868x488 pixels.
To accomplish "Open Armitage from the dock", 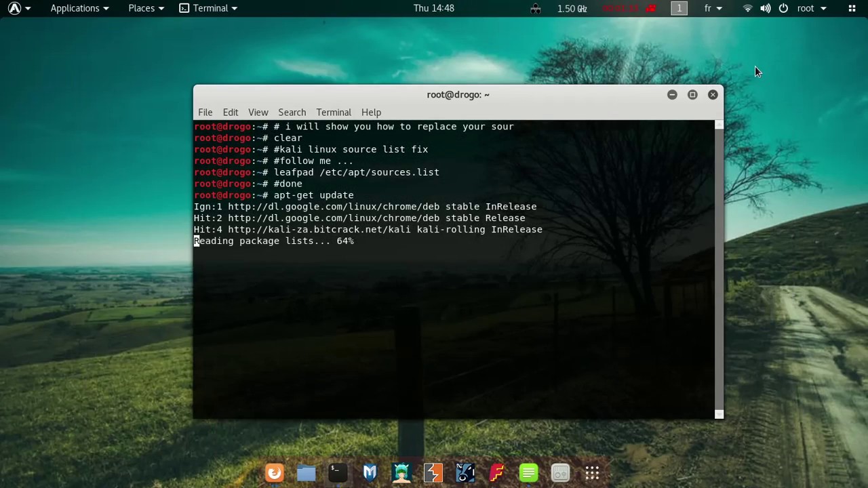I will 401,472.
